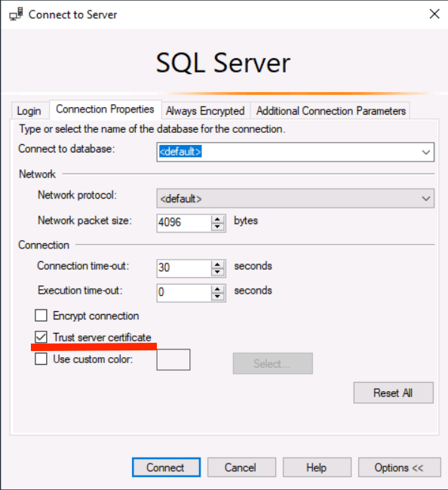Click the Connect to Server title bar icon
Image resolution: width=448 pixels, height=490 pixels.
(16, 14)
